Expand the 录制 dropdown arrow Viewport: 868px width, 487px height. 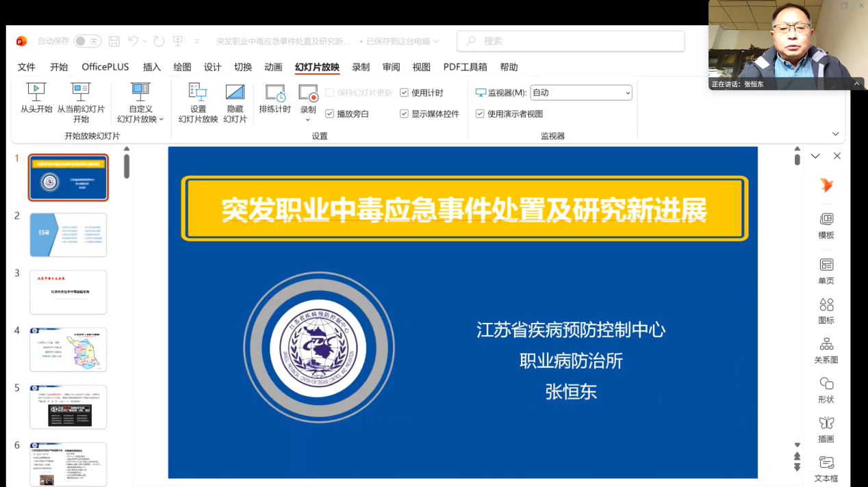308,120
